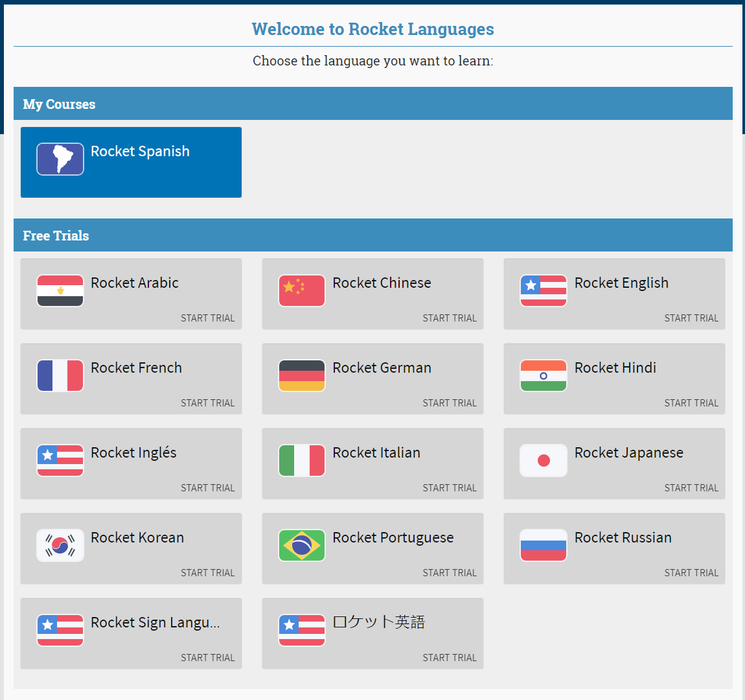Click the Russian flag icon
745x700 pixels.
(544, 546)
